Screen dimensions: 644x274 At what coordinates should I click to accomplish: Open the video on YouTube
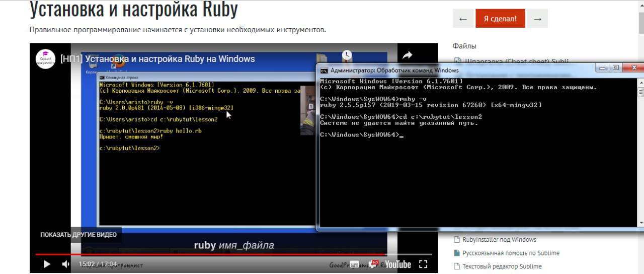click(398, 264)
